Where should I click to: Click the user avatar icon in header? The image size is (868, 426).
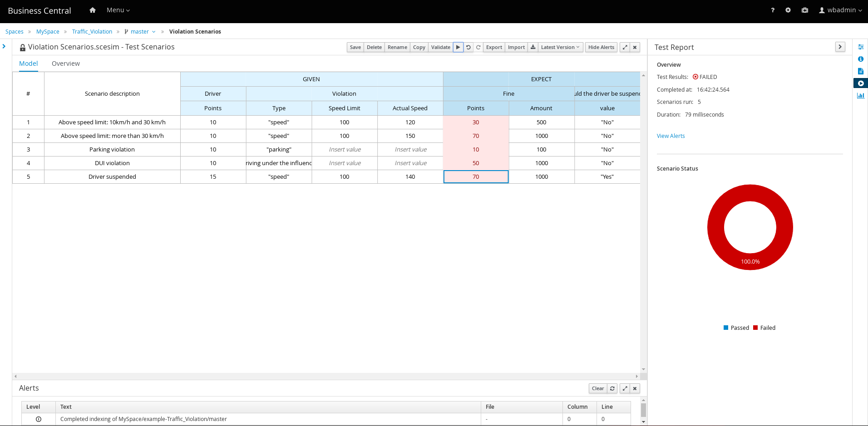point(822,10)
